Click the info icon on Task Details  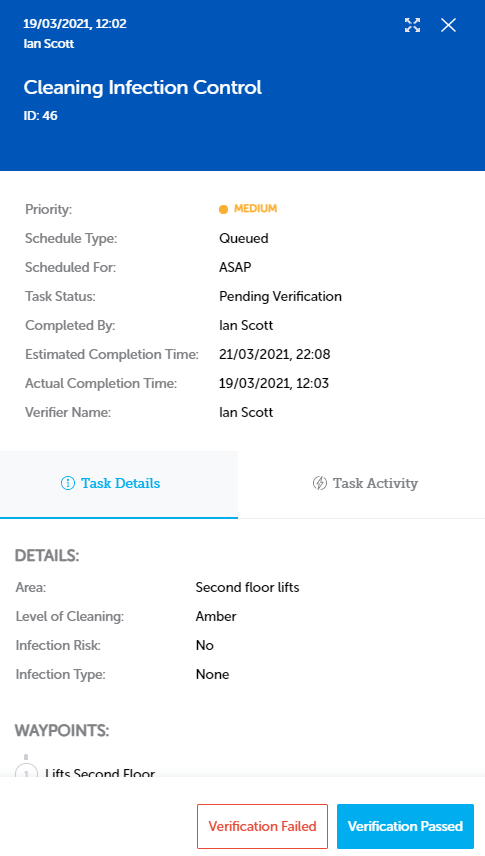[x=68, y=483]
